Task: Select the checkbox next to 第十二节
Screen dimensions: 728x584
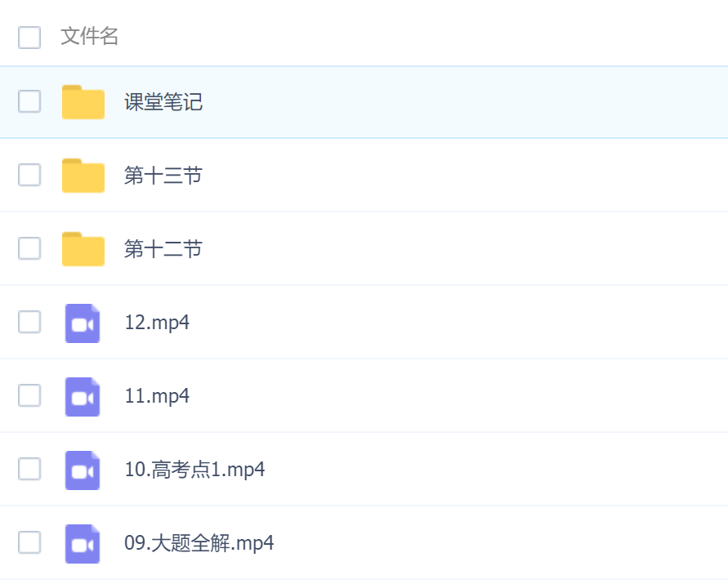Action: point(29,248)
